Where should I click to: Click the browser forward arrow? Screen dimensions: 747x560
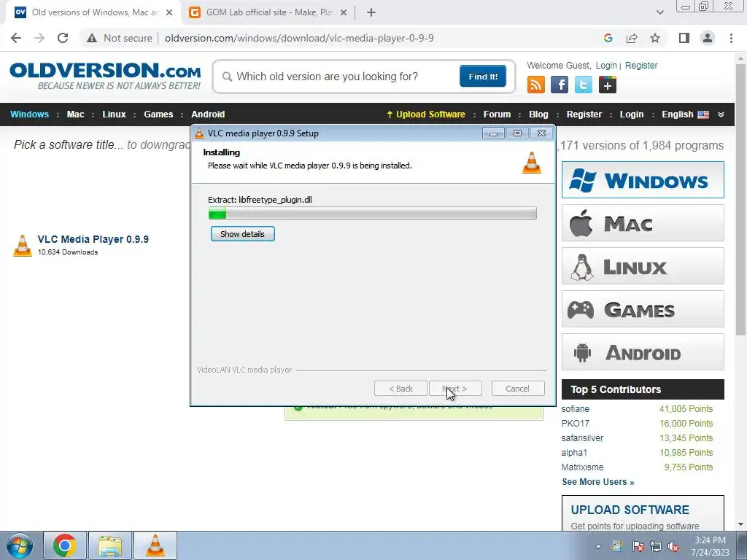[x=39, y=38]
